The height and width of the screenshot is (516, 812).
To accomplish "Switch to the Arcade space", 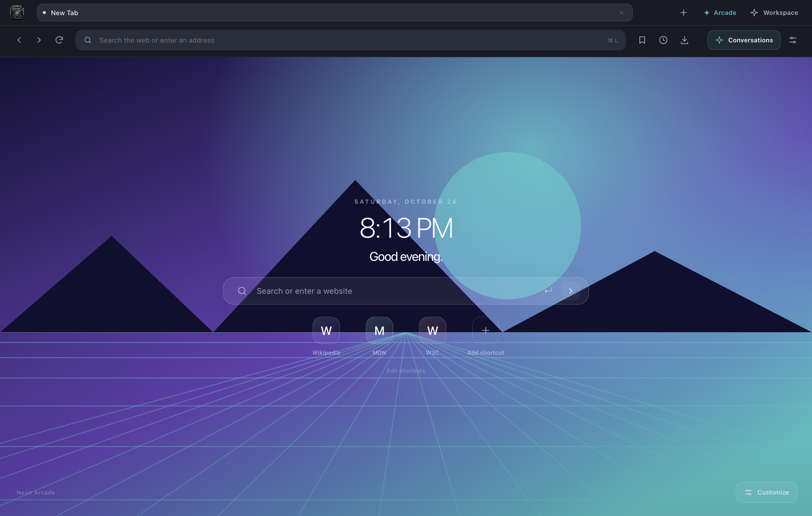I will coord(720,13).
